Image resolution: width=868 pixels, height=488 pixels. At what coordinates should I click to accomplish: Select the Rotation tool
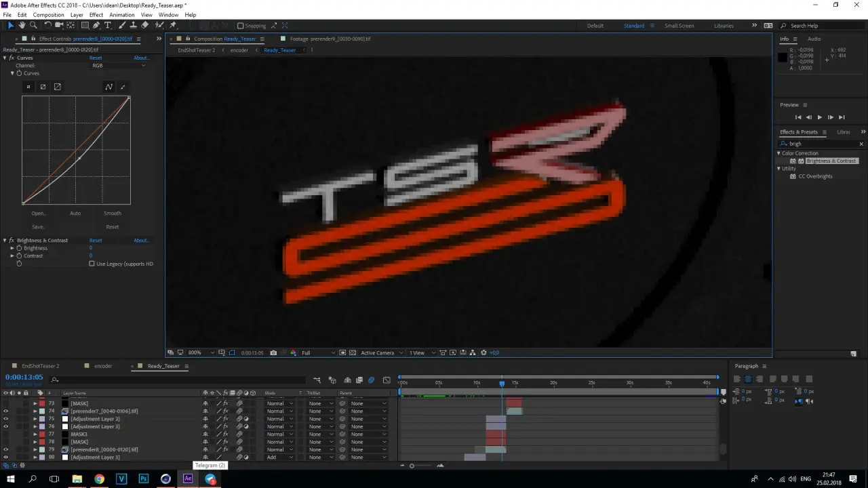48,26
